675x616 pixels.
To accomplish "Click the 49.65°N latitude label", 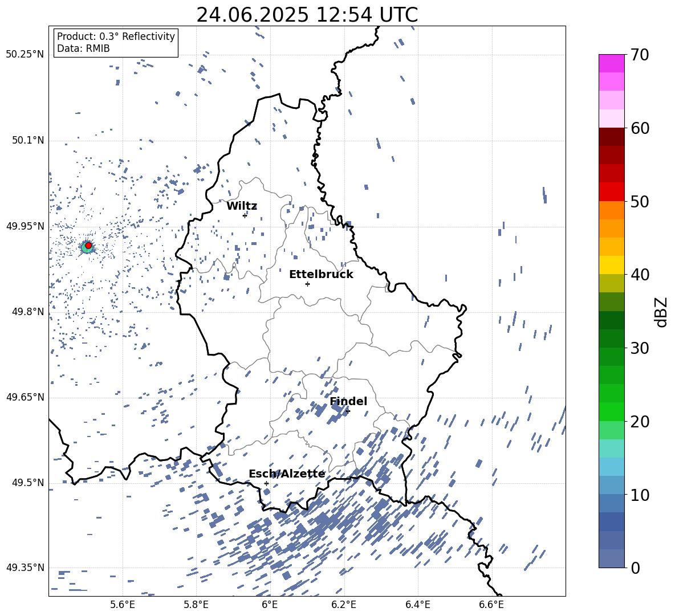I will click(x=25, y=397).
